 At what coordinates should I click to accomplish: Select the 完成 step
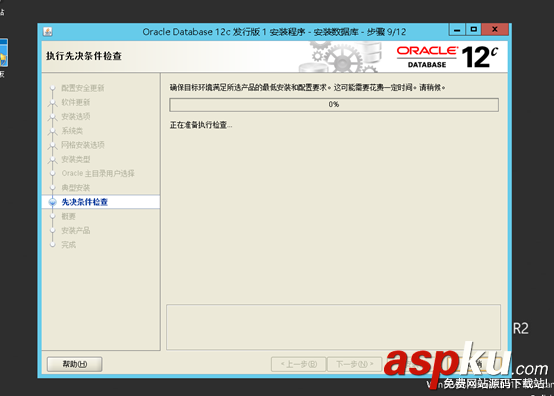coord(69,244)
